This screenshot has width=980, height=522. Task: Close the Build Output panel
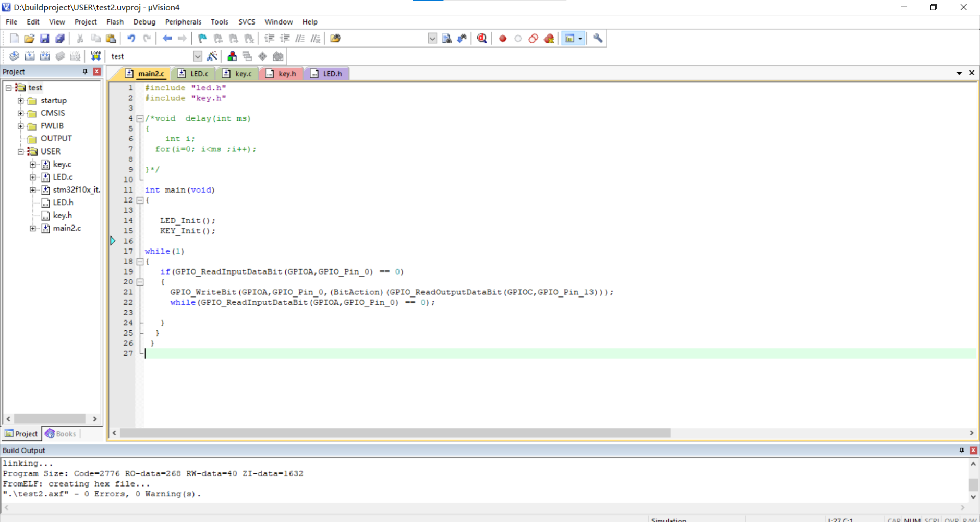[973, 450]
